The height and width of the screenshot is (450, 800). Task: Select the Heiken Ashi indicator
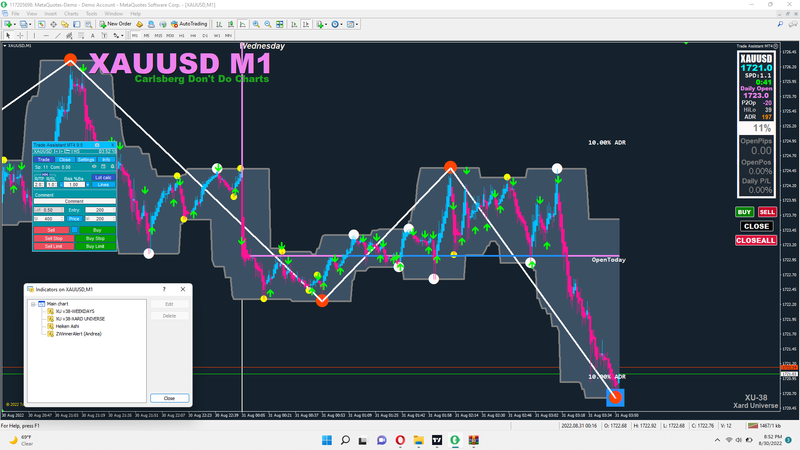[x=67, y=326]
